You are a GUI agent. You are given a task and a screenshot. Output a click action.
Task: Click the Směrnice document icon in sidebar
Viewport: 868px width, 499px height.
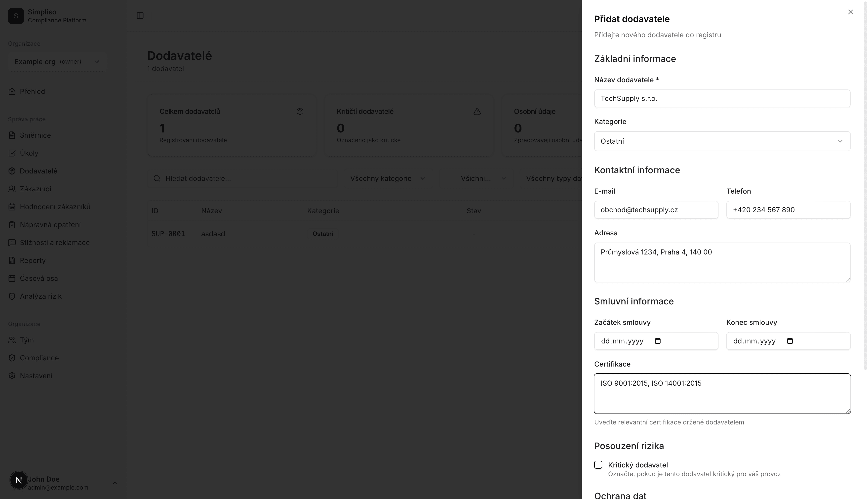(12, 135)
